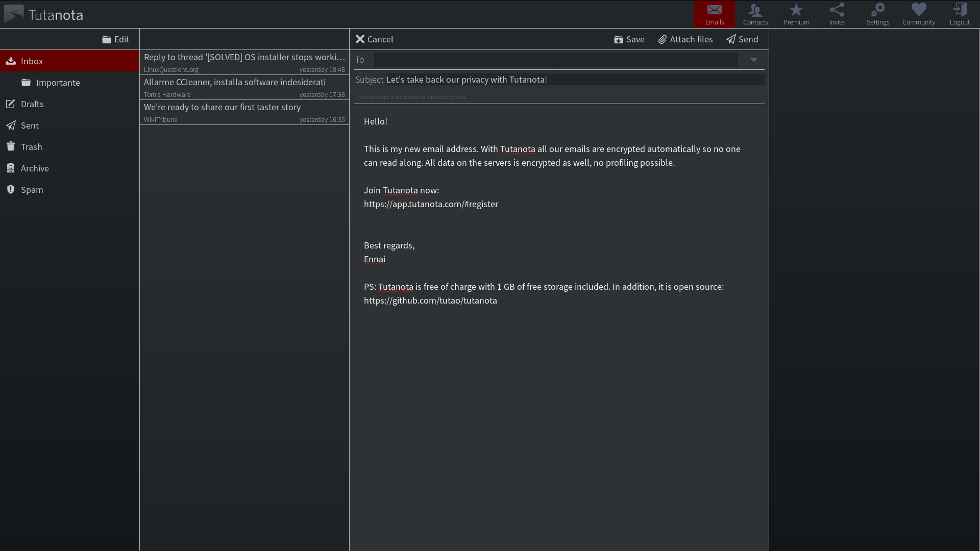Click the app.tutanota.com register link text
This screenshot has width=980, height=551.
click(x=431, y=204)
